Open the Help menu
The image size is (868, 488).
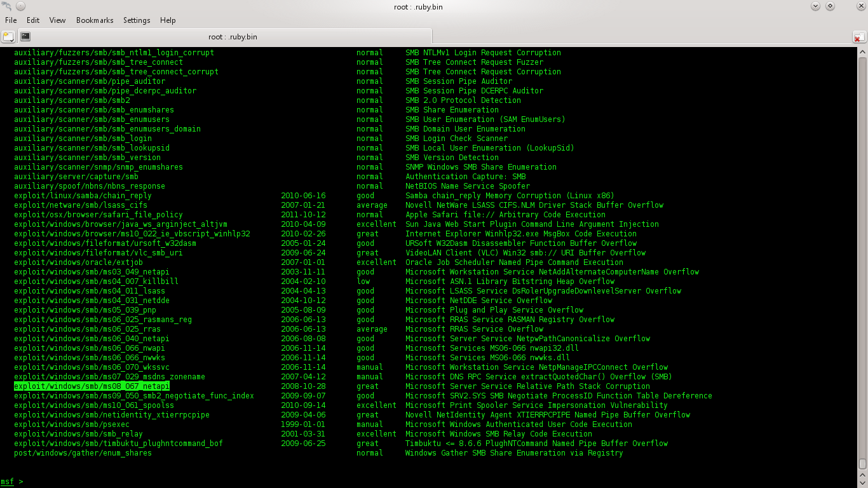pyautogui.click(x=168, y=20)
